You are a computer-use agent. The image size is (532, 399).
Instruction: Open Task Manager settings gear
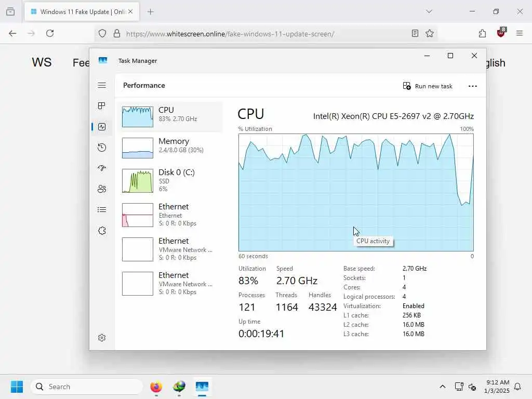point(102,338)
